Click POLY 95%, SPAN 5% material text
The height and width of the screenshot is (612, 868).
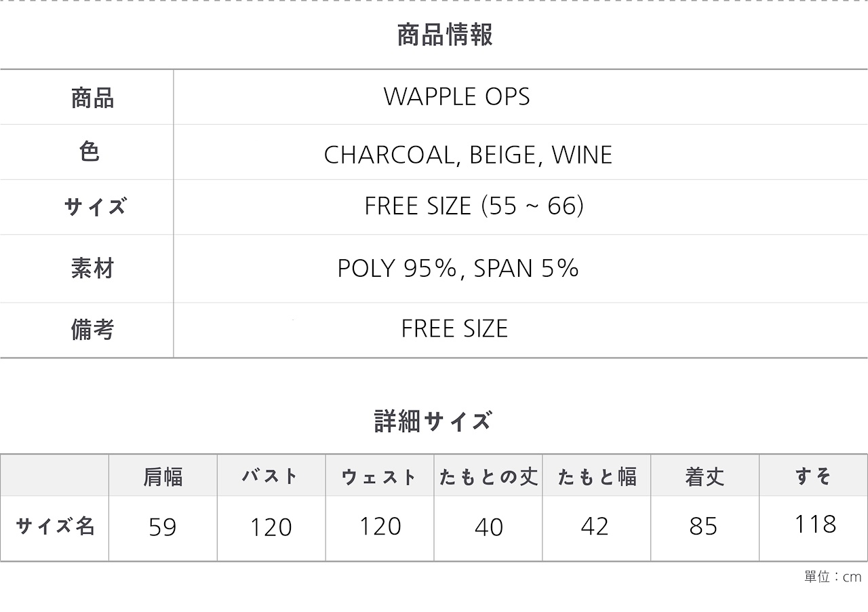click(458, 269)
